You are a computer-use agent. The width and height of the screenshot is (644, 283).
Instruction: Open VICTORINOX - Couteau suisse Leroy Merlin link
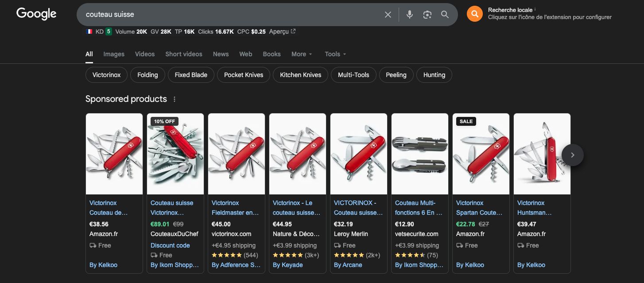click(358, 208)
